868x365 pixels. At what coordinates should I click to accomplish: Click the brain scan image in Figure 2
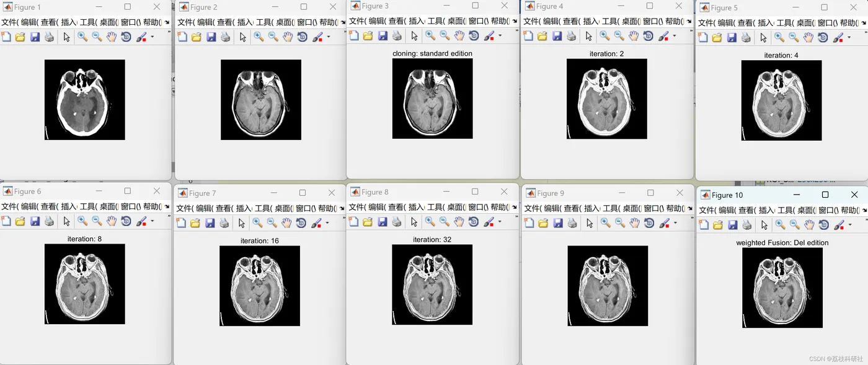coord(261,100)
